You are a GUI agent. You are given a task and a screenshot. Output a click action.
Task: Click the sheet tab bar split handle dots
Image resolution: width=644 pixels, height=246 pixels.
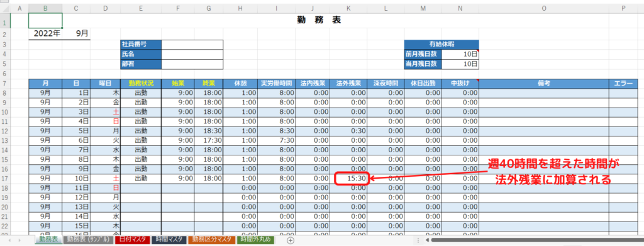[x=418, y=240]
